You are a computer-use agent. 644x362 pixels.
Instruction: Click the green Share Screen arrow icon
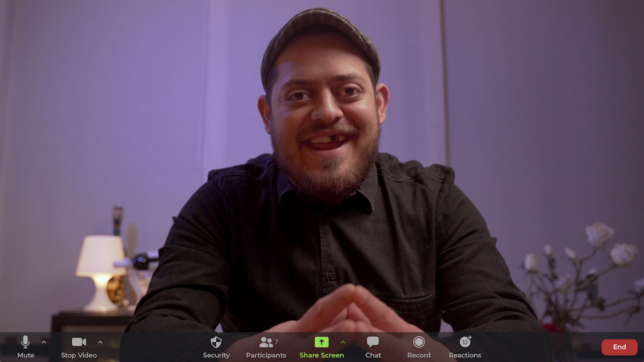(x=322, y=342)
